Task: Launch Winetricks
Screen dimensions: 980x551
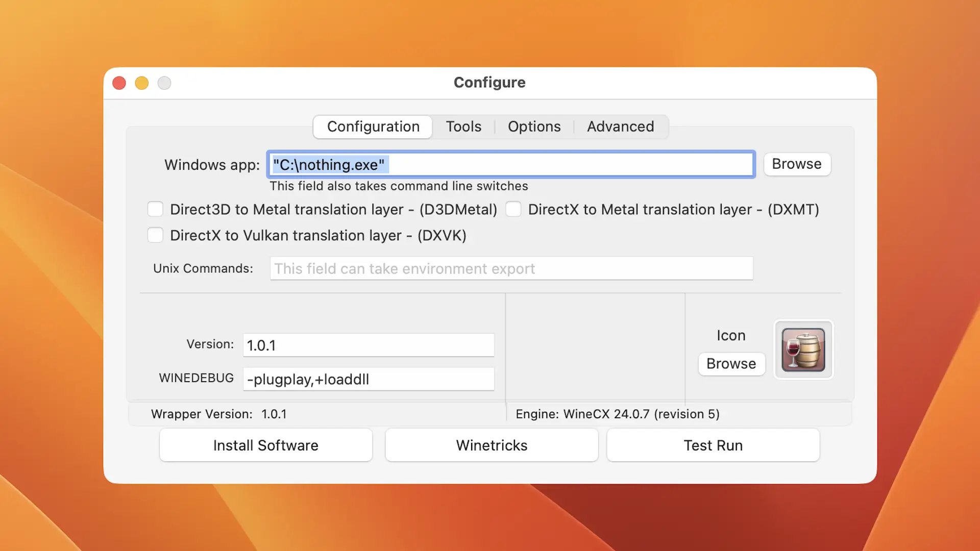Action: pyautogui.click(x=492, y=445)
